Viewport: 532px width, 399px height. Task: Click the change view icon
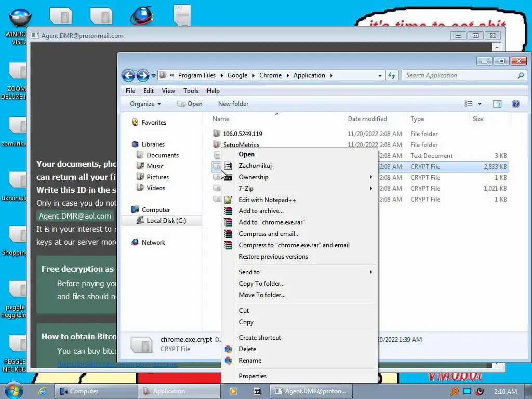point(468,104)
